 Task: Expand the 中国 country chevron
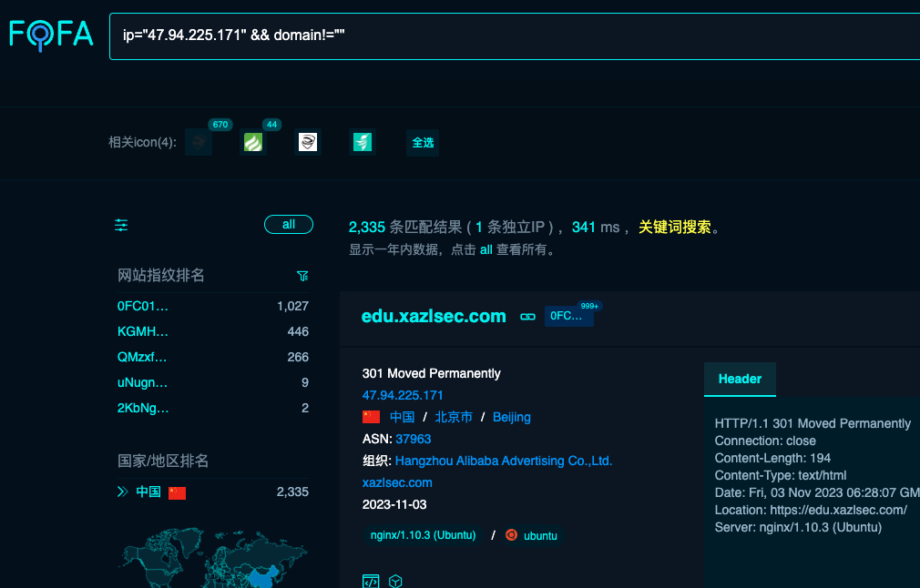pos(123,492)
